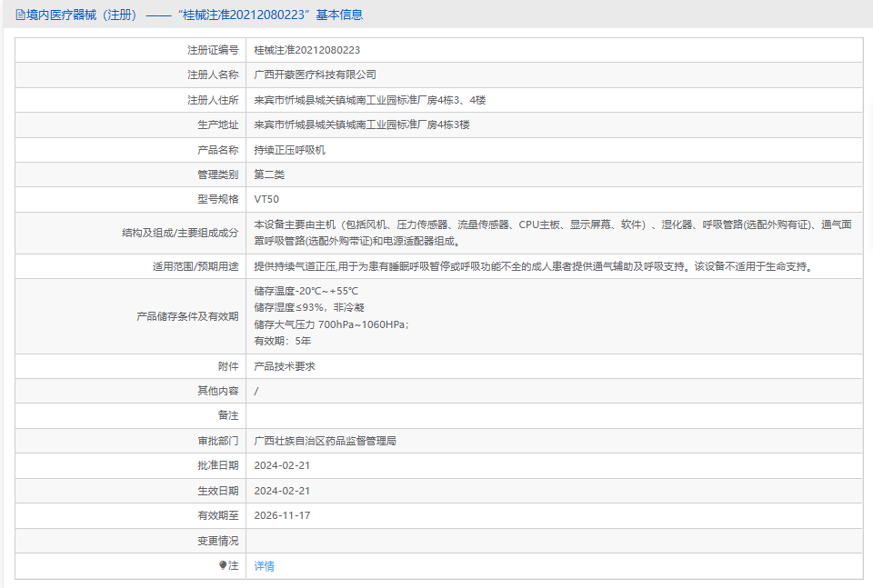Click registrant name 广西开蒙医疗科技有限公司
This screenshot has height=588, width=873.
[315, 75]
